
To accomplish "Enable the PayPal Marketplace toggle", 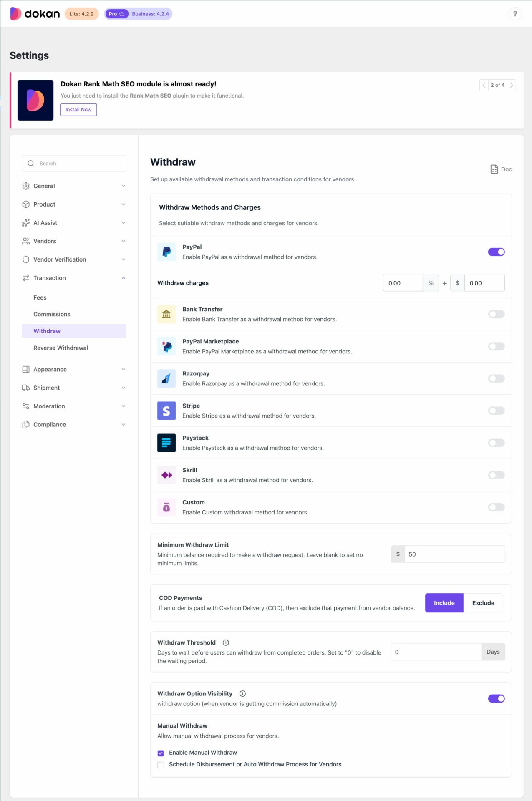I will coord(496,346).
